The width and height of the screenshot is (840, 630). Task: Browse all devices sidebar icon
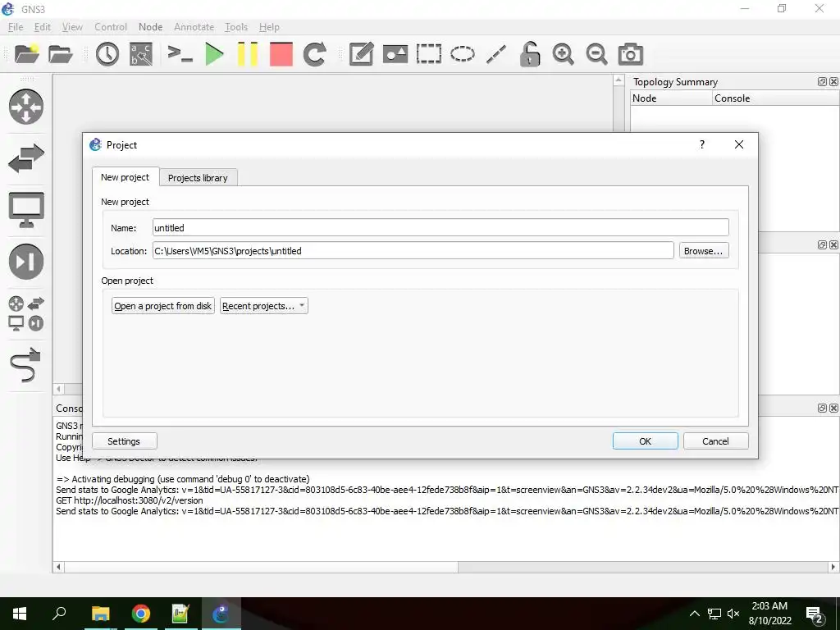pyautogui.click(x=25, y=313)
